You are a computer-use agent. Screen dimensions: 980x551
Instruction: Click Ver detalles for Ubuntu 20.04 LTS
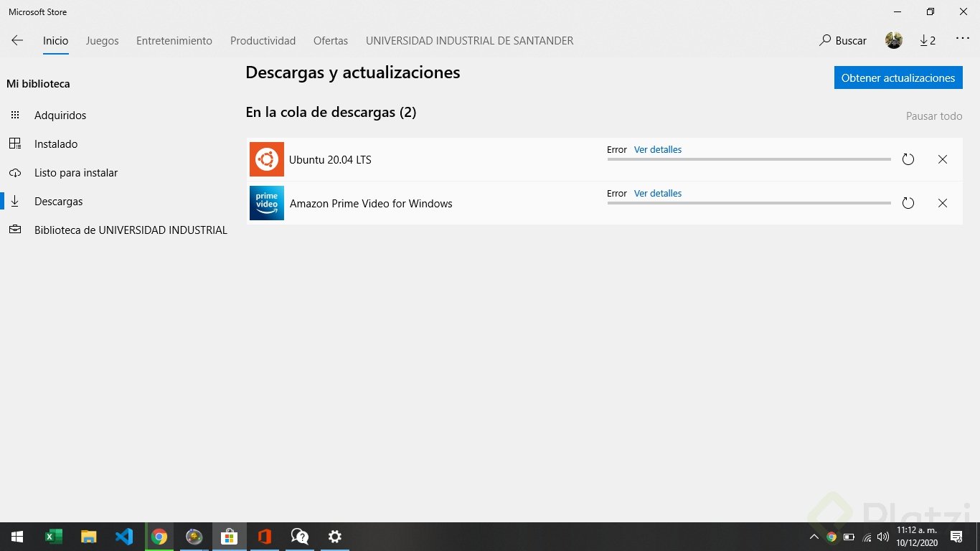(x=658, y=150)
